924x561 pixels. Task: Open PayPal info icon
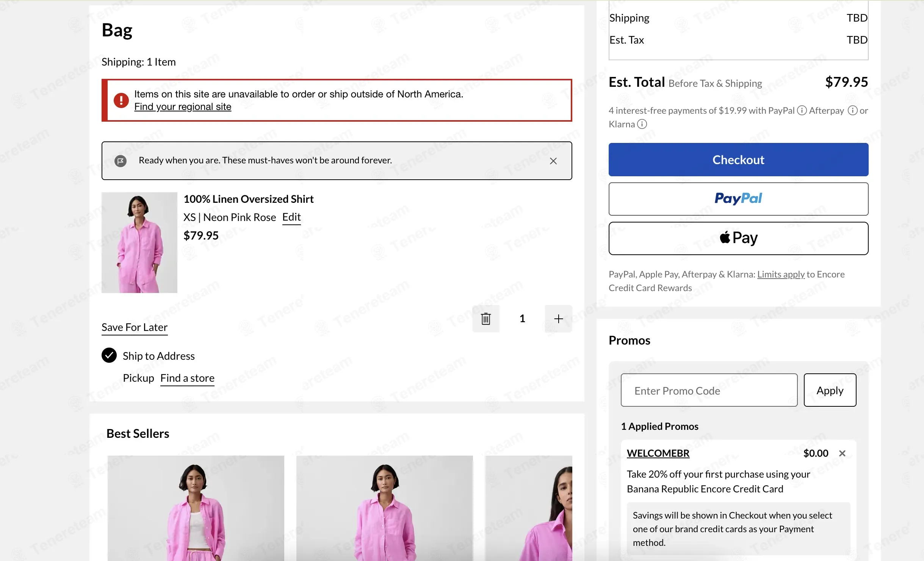pos(802,111)
